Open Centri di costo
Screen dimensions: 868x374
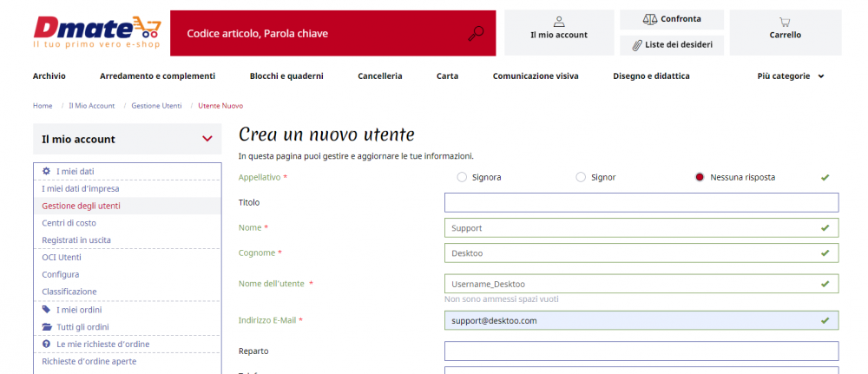point(69,223)
